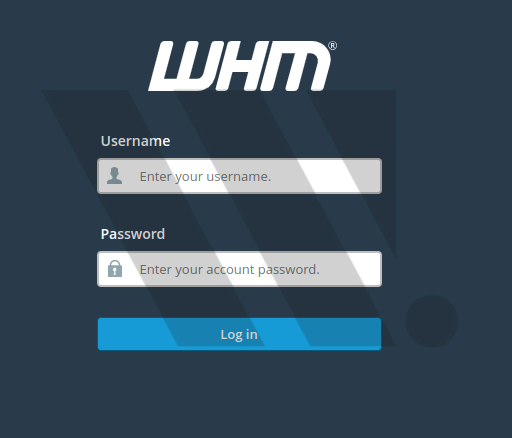Click the user silhouette icon
The width and height of the screenshot is (512, 438).
coord(114,176)
